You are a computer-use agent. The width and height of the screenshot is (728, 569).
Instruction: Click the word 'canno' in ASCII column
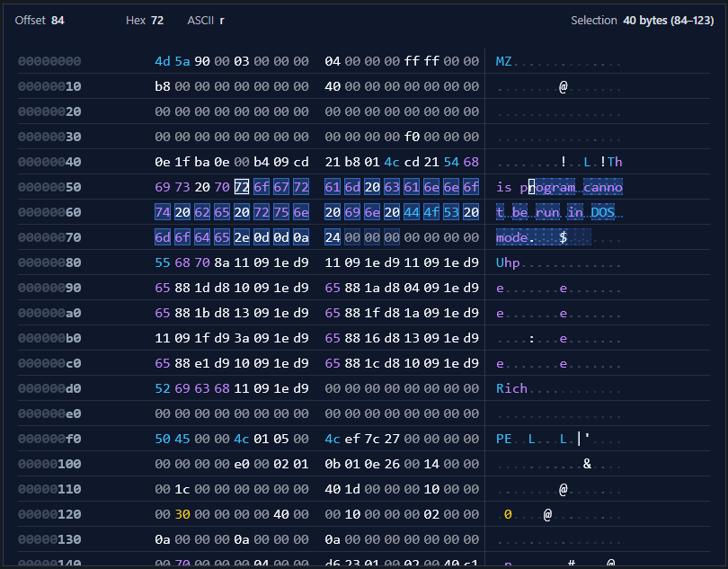[603, 187]
